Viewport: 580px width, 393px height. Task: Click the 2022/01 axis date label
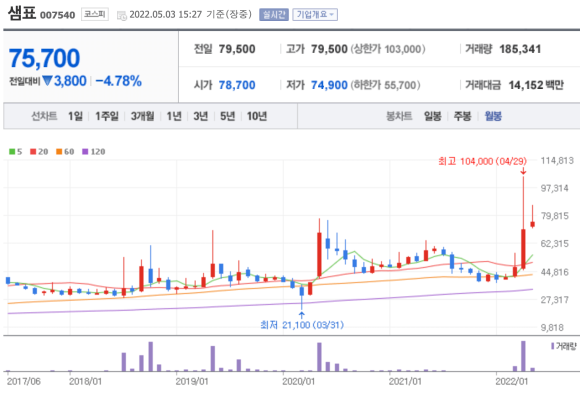click(x=512, y=382)
